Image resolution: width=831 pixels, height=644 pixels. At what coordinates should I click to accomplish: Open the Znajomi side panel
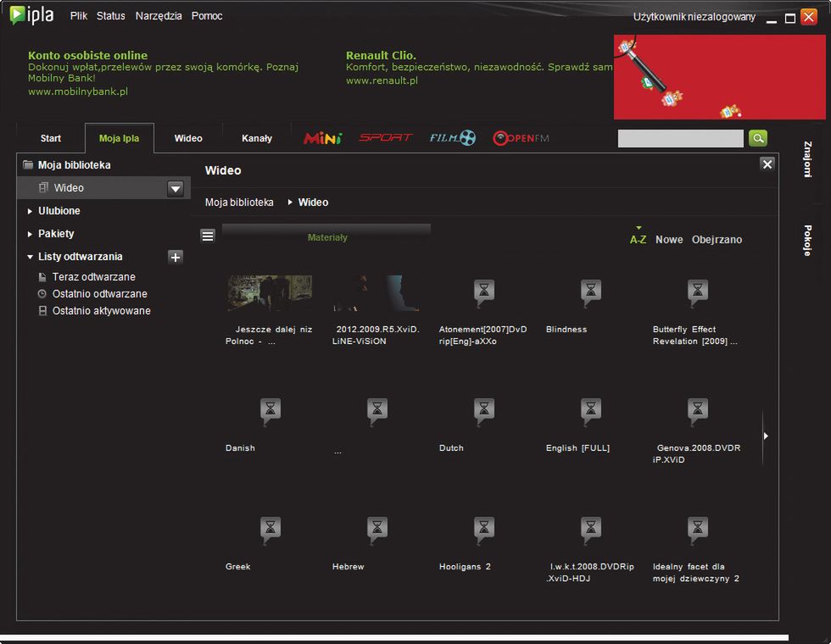click(807, 159)
